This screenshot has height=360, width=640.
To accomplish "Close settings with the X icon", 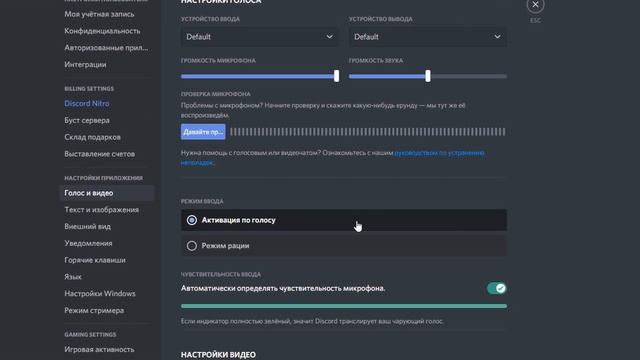I will point(535,5).
